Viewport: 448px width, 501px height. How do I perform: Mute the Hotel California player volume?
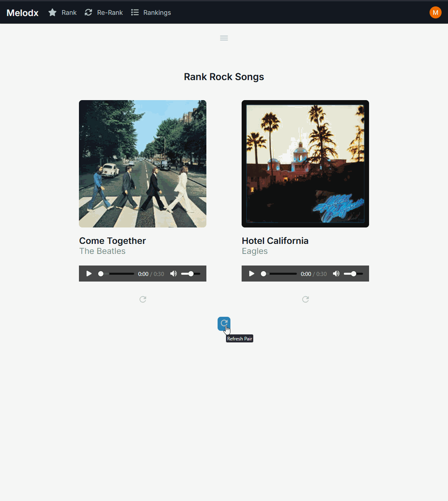coord(336,274)
